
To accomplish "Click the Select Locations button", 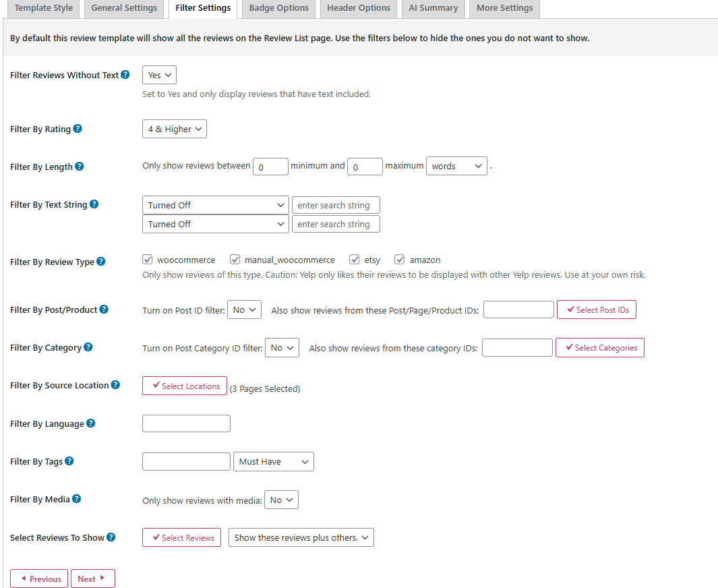I will pyautogui.click(x=185, y=386).
